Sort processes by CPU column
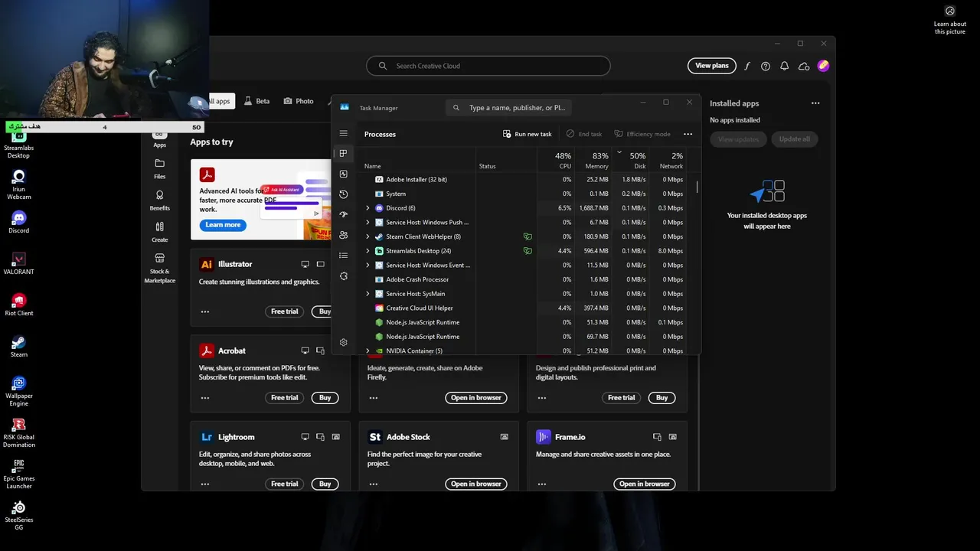This screenshot has width=980, height=551. [x=563, y=160]
